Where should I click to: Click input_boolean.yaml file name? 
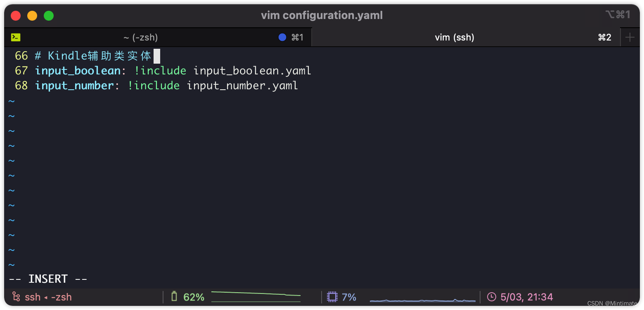(252, 71)
